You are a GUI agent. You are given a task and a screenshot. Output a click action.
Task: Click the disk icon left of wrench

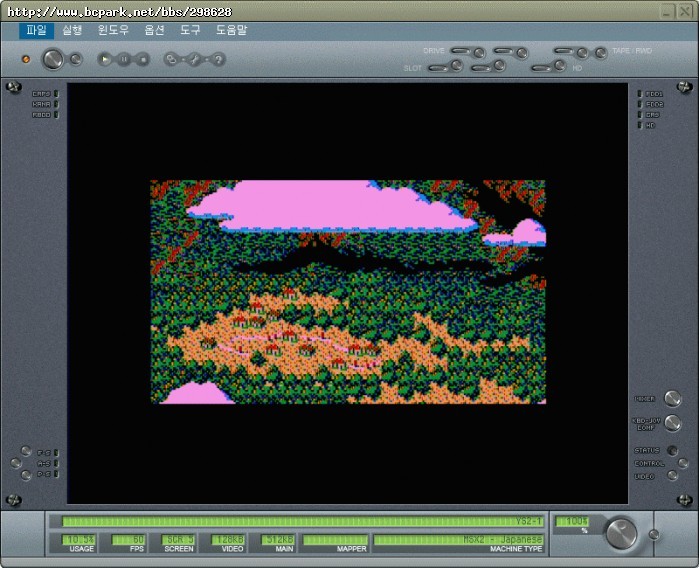tap(171, 59)
